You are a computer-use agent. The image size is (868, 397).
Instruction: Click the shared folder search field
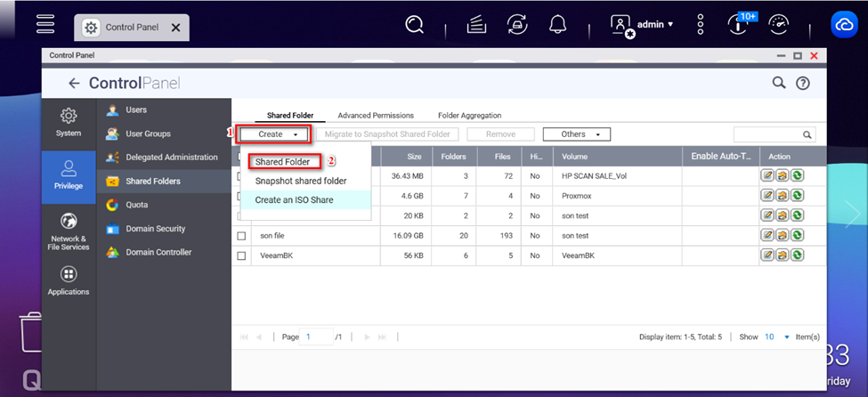click(767, 134)
